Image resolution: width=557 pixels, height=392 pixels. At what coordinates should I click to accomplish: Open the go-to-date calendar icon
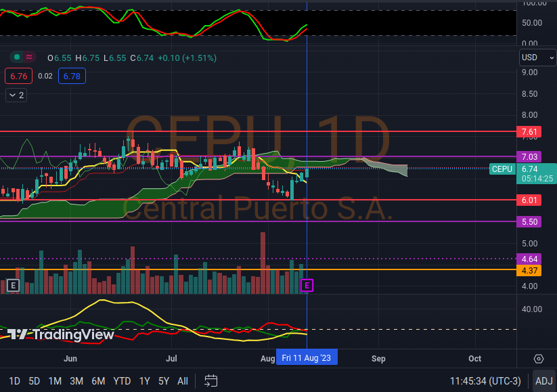[211, 380]
